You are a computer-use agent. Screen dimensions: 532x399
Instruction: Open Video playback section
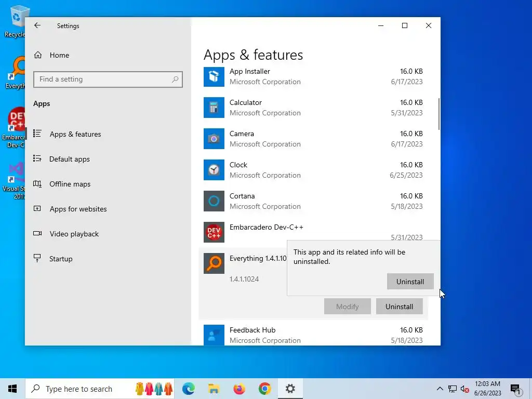coord(66,234)
